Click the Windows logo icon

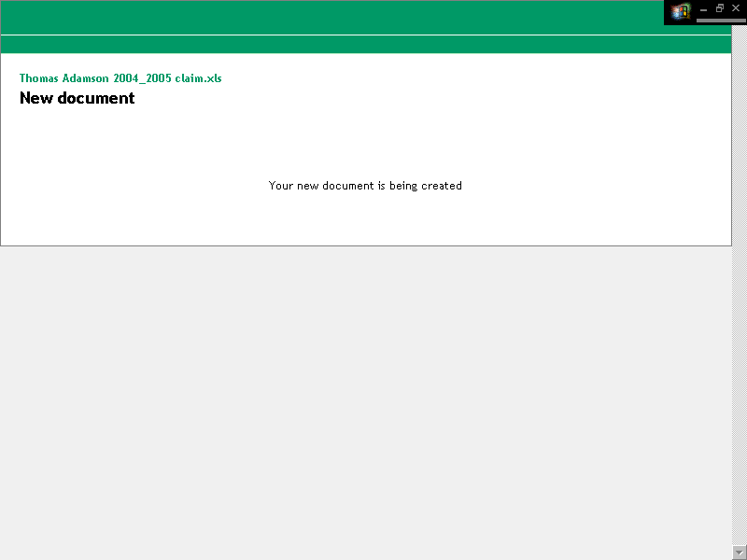[x=680, y=11]
